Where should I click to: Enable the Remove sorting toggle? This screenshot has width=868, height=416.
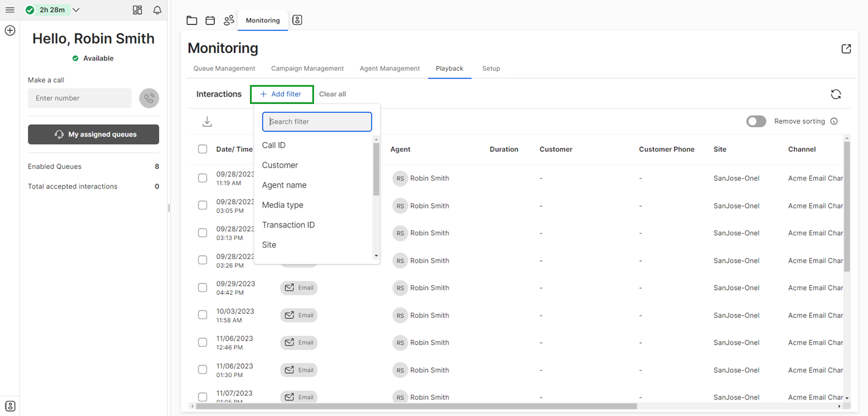(756, 121)
